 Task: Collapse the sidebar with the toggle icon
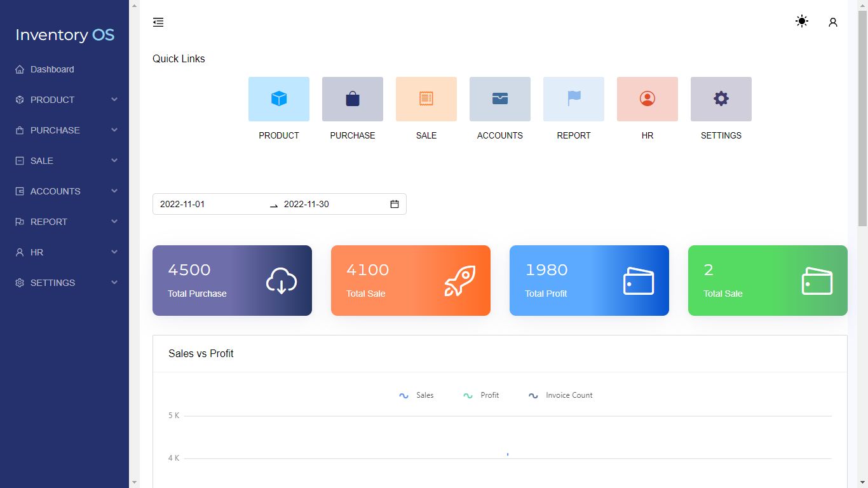coord(158,22)
